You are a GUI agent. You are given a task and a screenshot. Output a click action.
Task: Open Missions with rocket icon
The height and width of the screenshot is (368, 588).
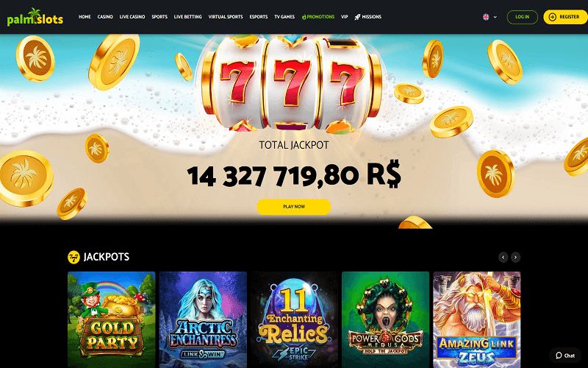pos(368,17)
